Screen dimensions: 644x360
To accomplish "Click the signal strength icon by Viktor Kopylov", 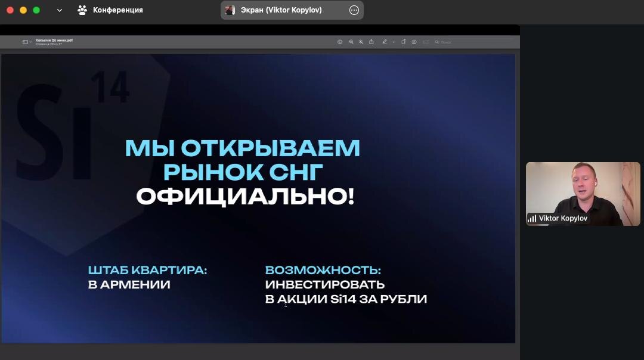I will 532,218.
